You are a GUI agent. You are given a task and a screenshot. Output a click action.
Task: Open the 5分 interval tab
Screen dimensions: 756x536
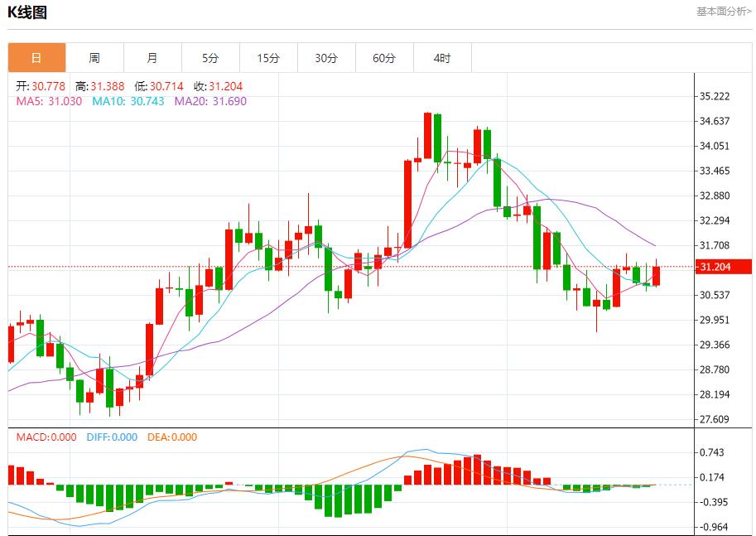(210, 58)
